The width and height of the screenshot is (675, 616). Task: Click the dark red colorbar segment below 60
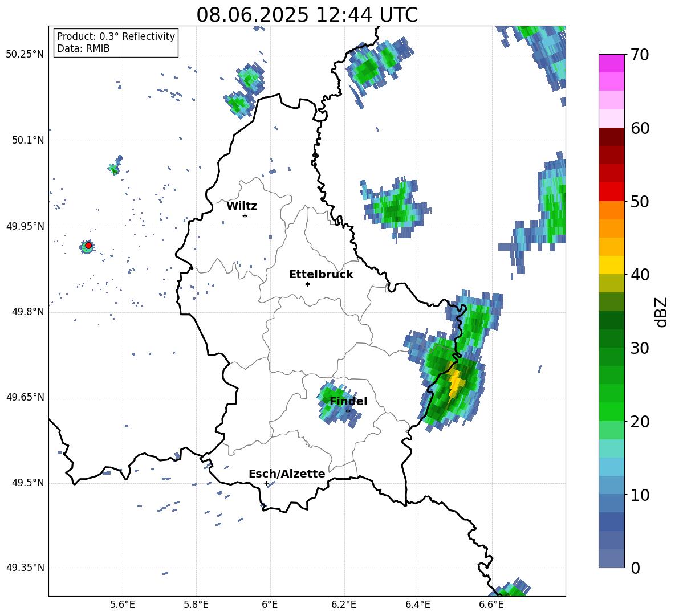(611, 137)
